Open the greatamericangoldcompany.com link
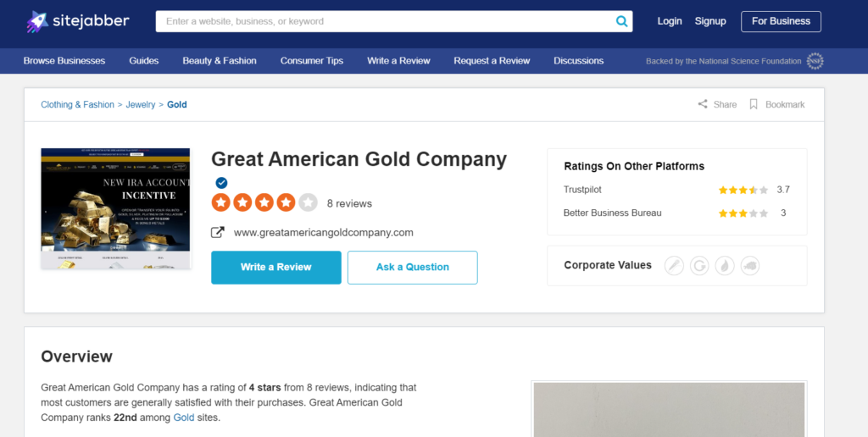This screenshot has height=437, width=868. click(323, 232)
